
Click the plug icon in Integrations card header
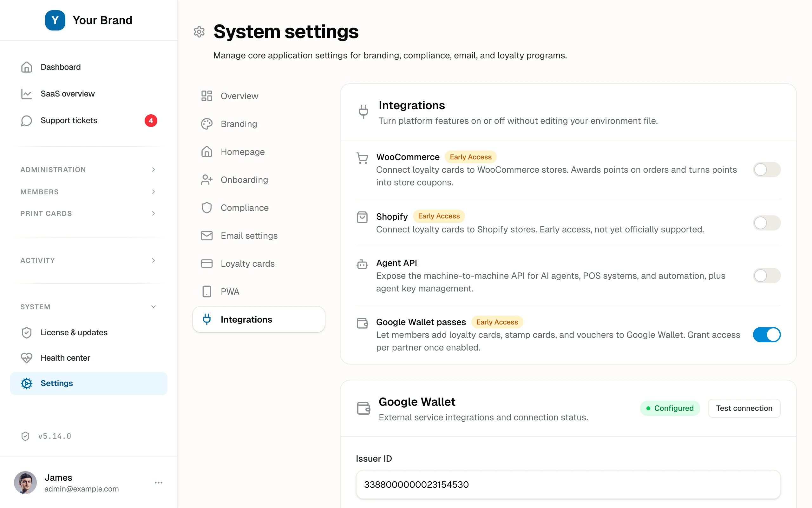(x=363, y=111)
